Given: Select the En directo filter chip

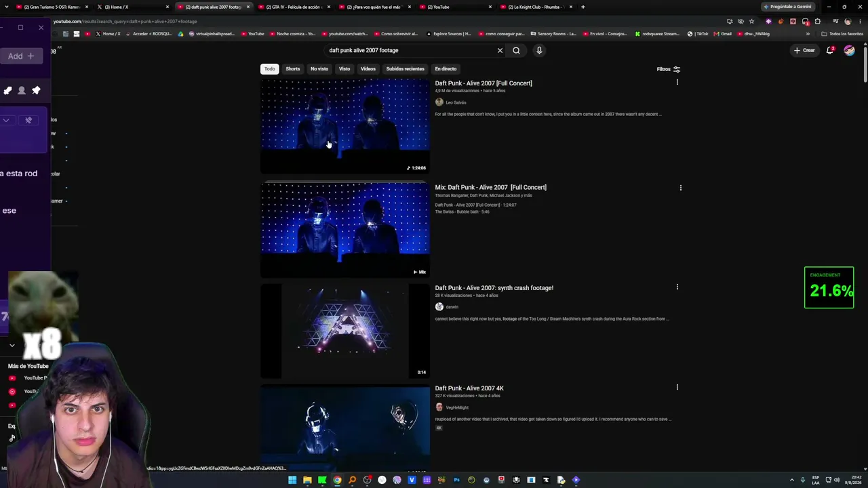Looking at the screenshot, I should tap(446, 68).
